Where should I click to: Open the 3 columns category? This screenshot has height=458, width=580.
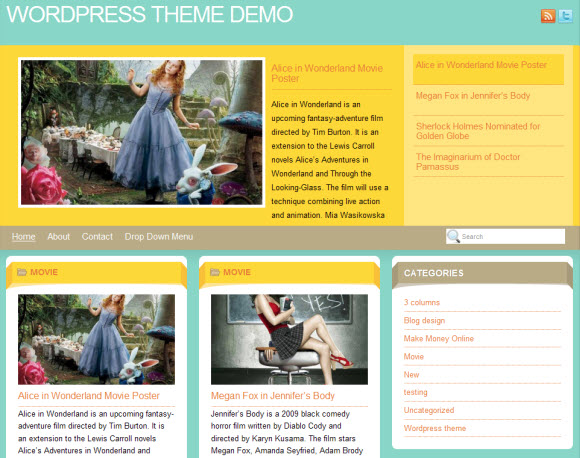click(422, 302)
